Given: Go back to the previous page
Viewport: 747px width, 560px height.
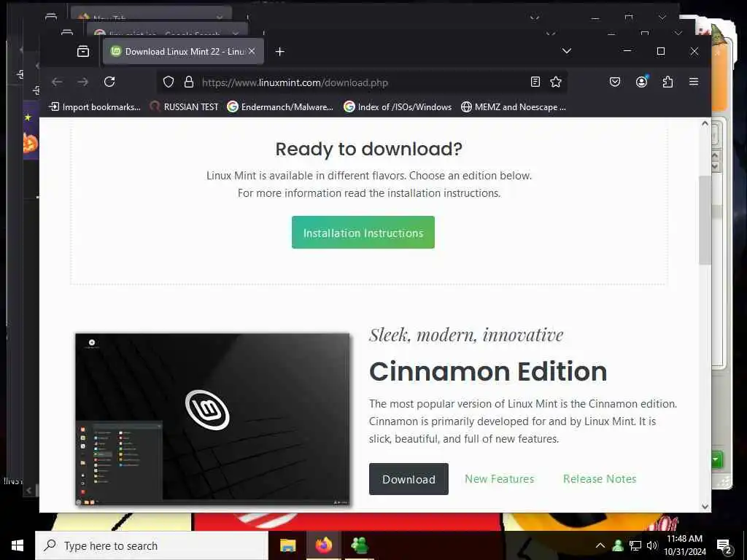Looking at the screenshot, I should point(57,82).
